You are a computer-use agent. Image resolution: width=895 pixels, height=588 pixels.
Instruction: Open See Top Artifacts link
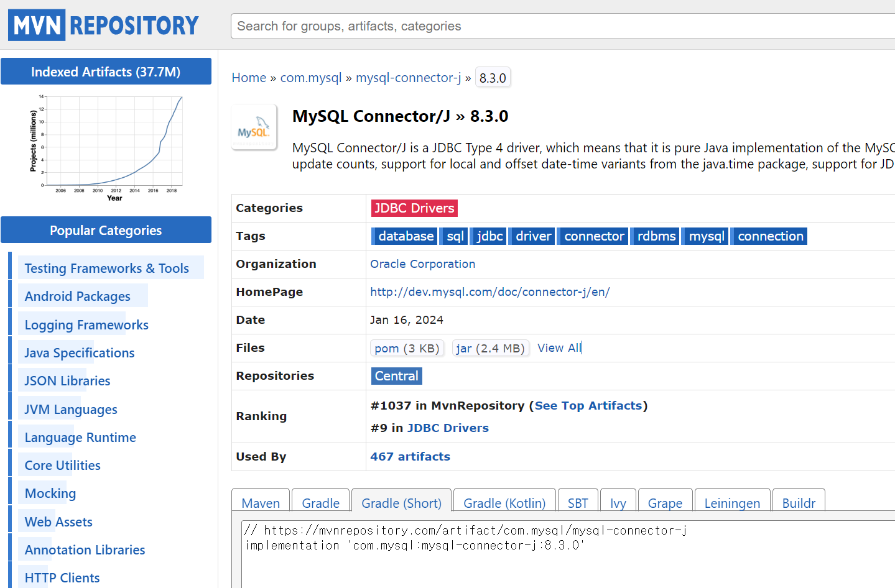point(588,406)
